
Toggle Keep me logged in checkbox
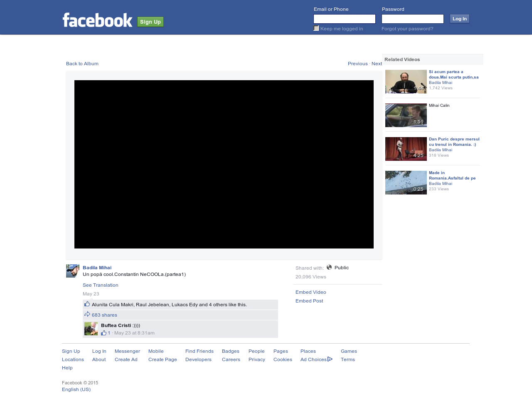click(316, 28)
